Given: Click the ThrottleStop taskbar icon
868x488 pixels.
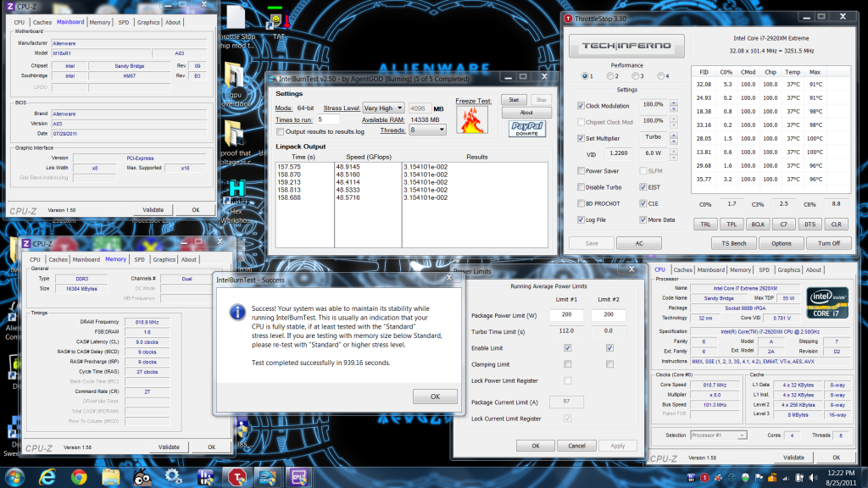Looking at the screenshot, I should (x=236, y=477).
